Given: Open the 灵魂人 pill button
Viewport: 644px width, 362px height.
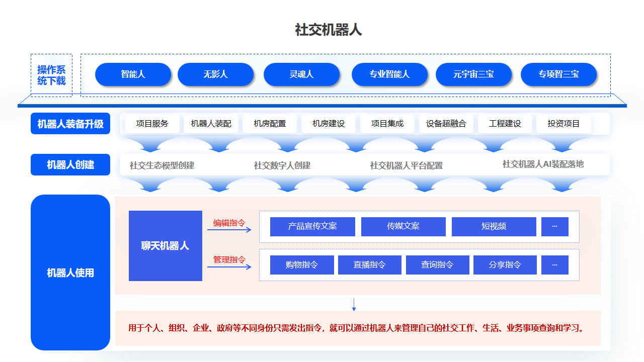Looking at the screenshot, I should click(302, 74).
